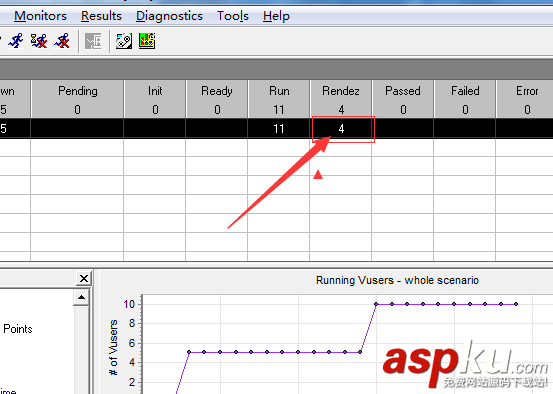553x394 pixels.
Task: Select the Run cell showing 11 in black row
Action: (279, 128)
